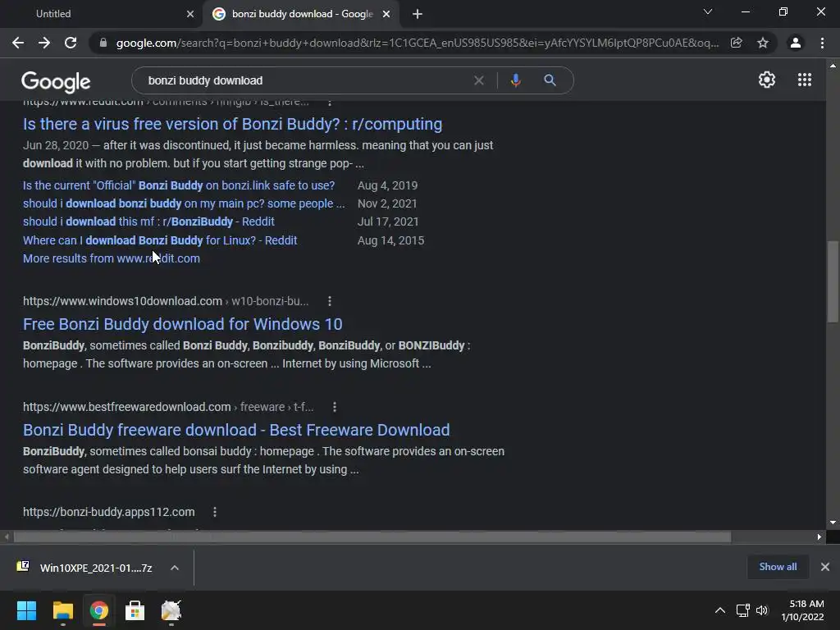Open Chrome three-dot menu
The height and width of the screenshot is (630, 840).
click(822, 43)
